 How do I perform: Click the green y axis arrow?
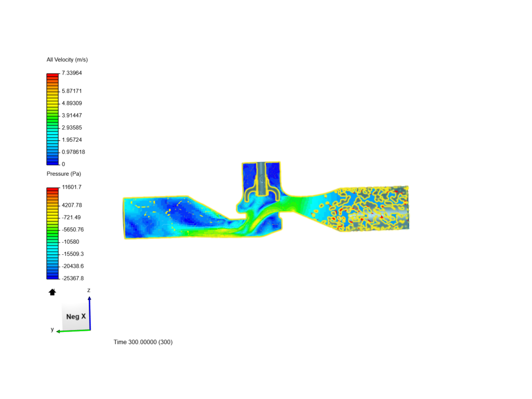click(x=74, y=331)
